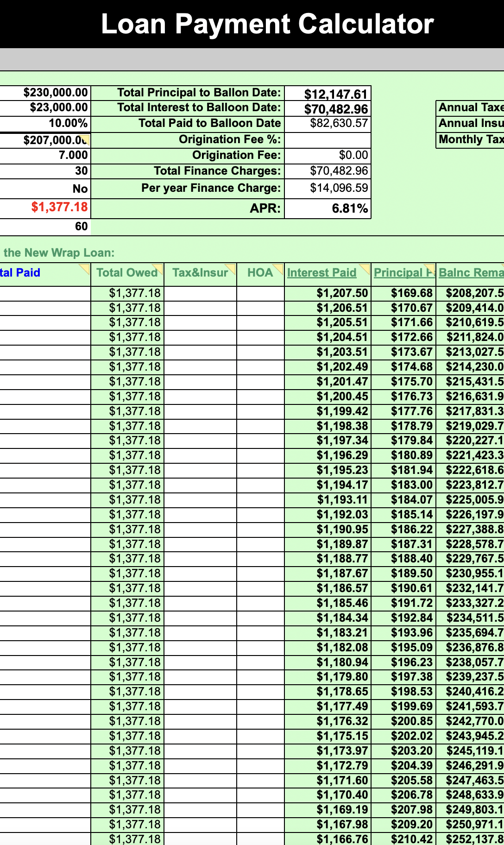The width and height of the screenshot is (504, 845).
Task: Select the $1,180.94 interest paid cell
Action: point(328,662)
